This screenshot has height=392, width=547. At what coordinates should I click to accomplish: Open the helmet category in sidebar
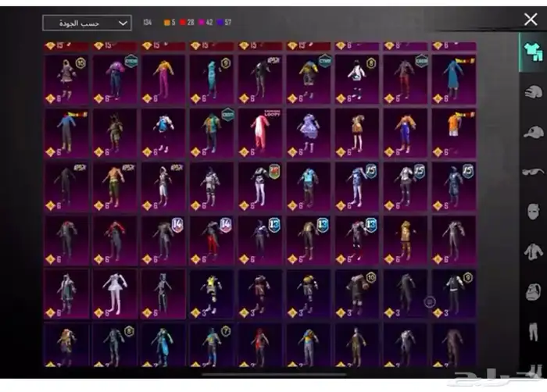click(532, 91)
